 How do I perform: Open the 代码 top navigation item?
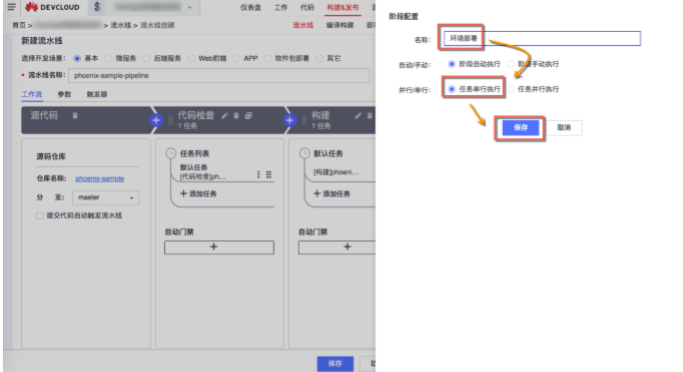pos(307,7)
